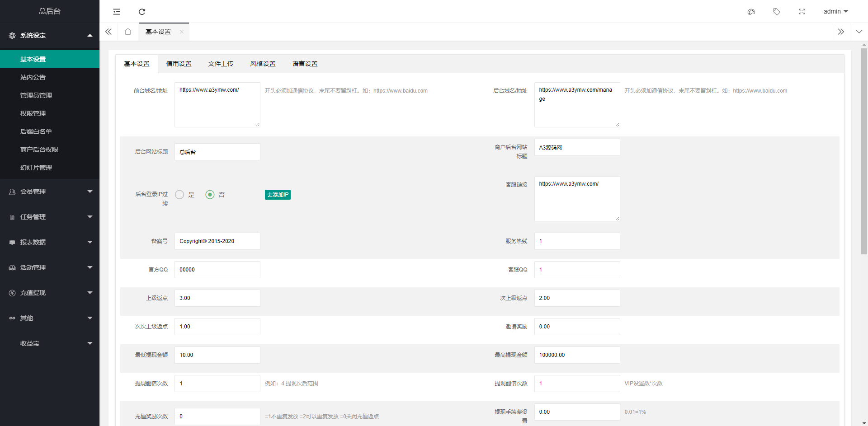Click the 备案号 input field
868x426 pixels.
tap(217, 241)
